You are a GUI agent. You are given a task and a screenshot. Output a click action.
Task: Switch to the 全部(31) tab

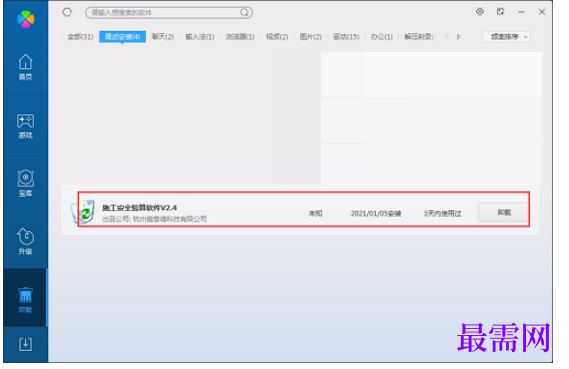click(x=80, y=37)
